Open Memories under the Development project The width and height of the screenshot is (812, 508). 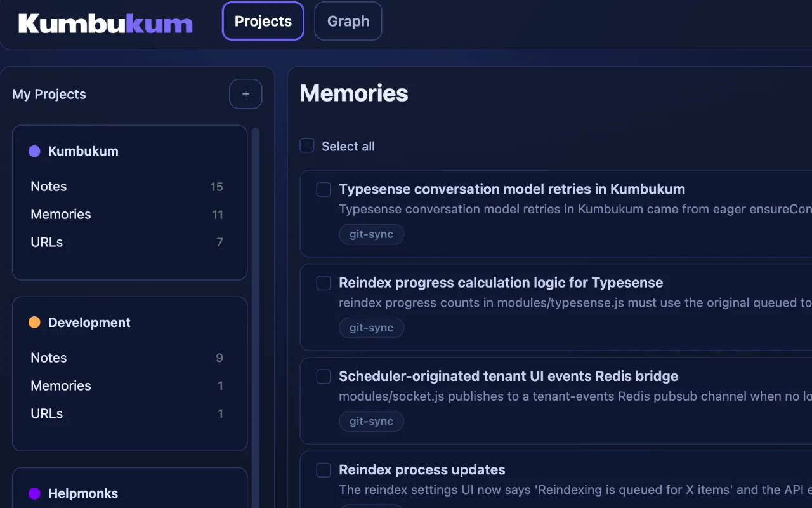tap(61, 385)
